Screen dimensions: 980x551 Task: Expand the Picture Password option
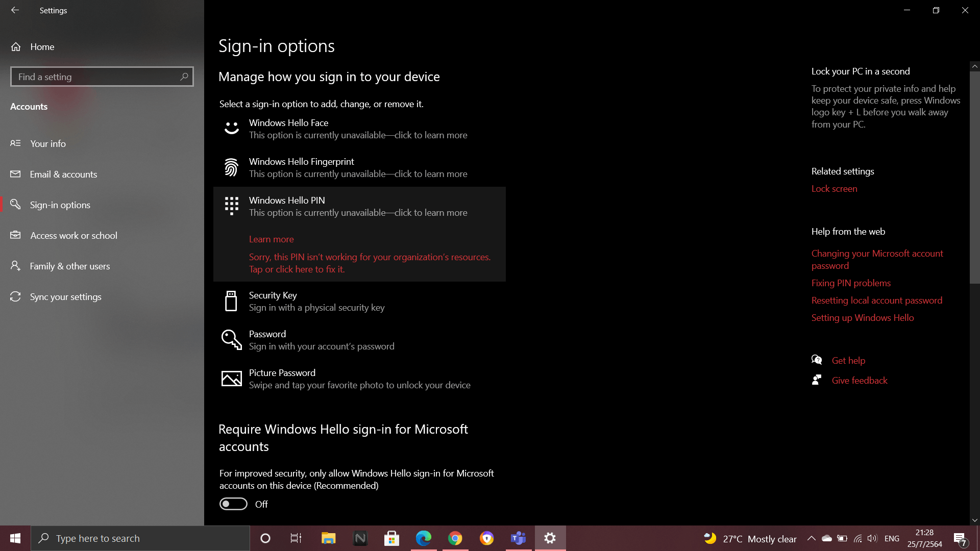359,379
